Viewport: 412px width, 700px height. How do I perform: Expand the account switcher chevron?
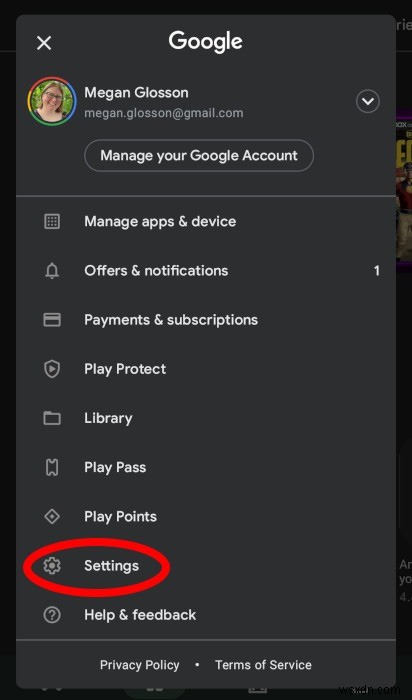pos(367,101)
